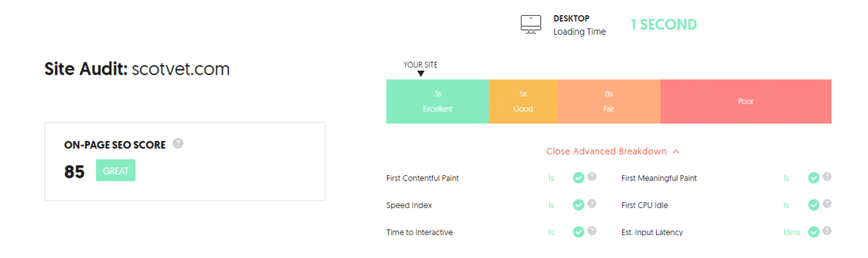Screen dimensions: 868x258
Task: Open help icon beside On-Page SEO Score
Action: 178,143
